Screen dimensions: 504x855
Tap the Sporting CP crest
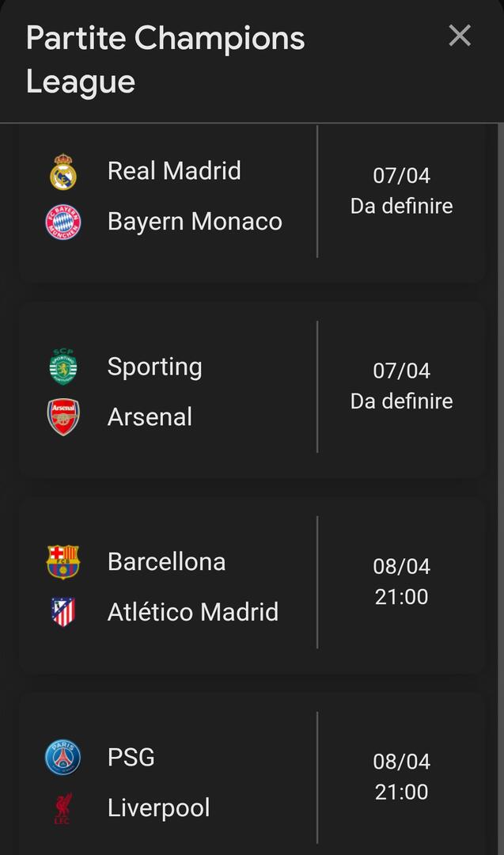[63, 367]
